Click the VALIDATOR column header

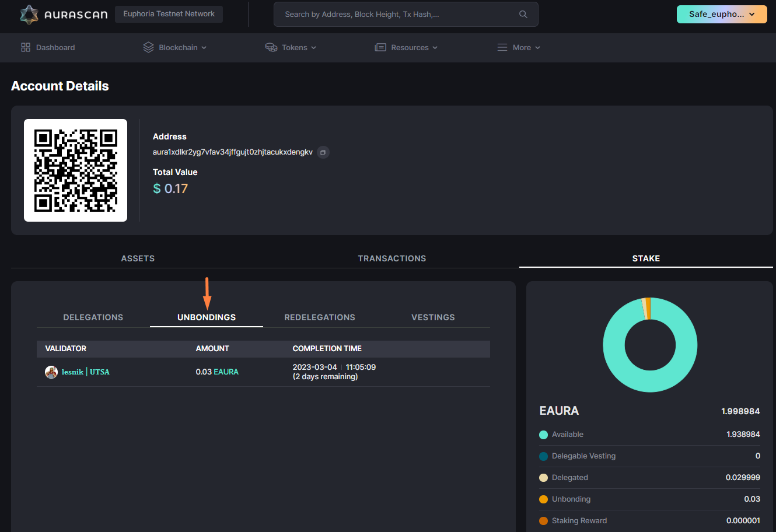(x=66, y=348)
